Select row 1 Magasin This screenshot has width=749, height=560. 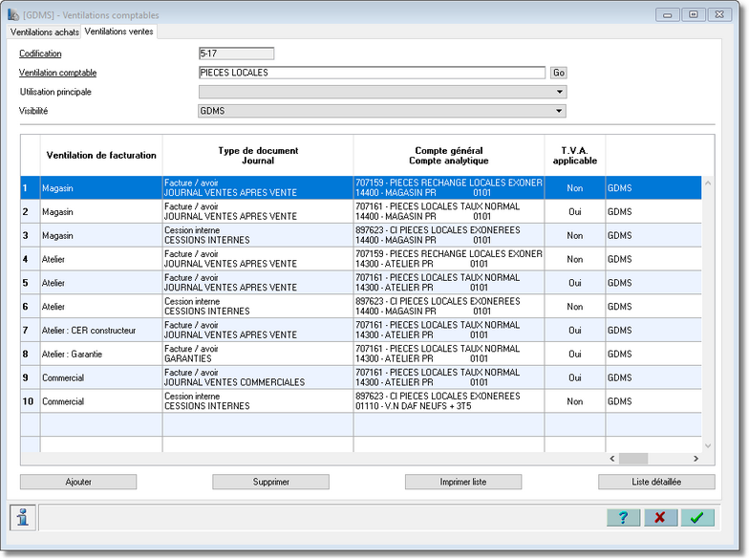pos(361,187)
